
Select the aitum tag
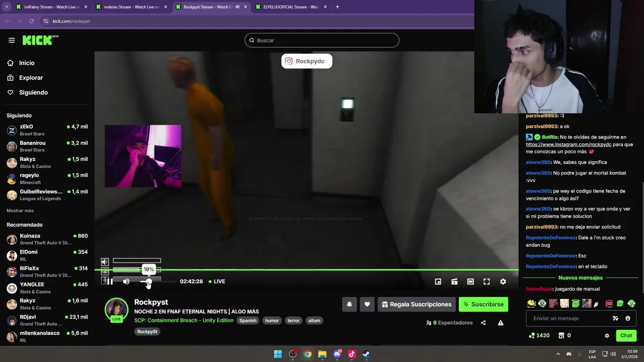(x=314, y=320)
